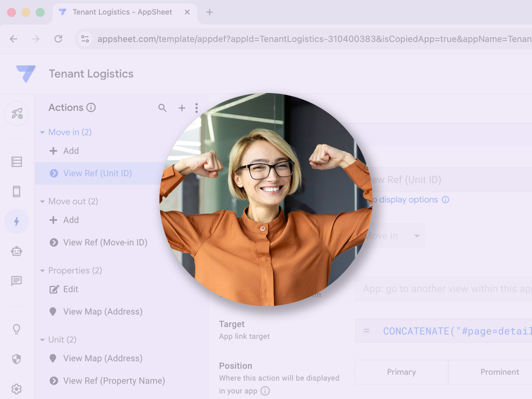This screenshot has width=532, height=399.
Task: Collapse the Move in (2) group
Action: 42,133
